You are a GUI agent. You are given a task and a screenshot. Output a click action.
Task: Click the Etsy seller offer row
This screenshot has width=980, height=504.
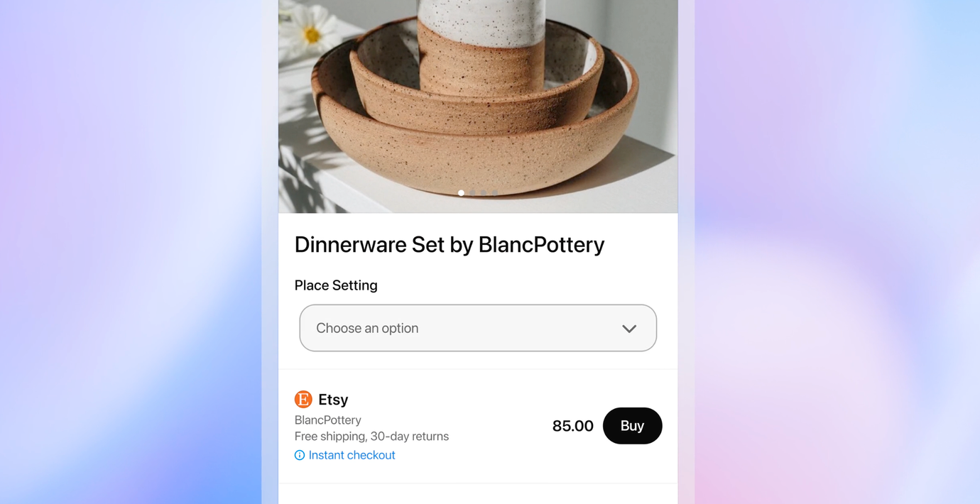click(478, 426)
